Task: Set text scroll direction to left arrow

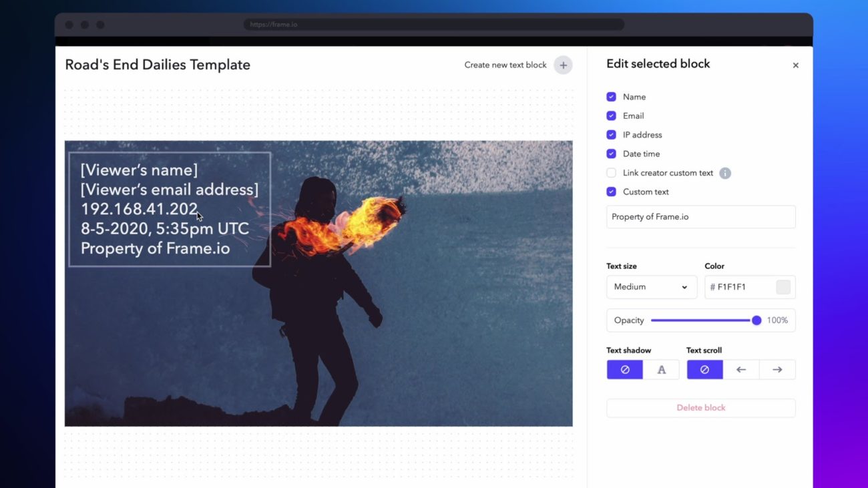Action: (x=740, y=369)
